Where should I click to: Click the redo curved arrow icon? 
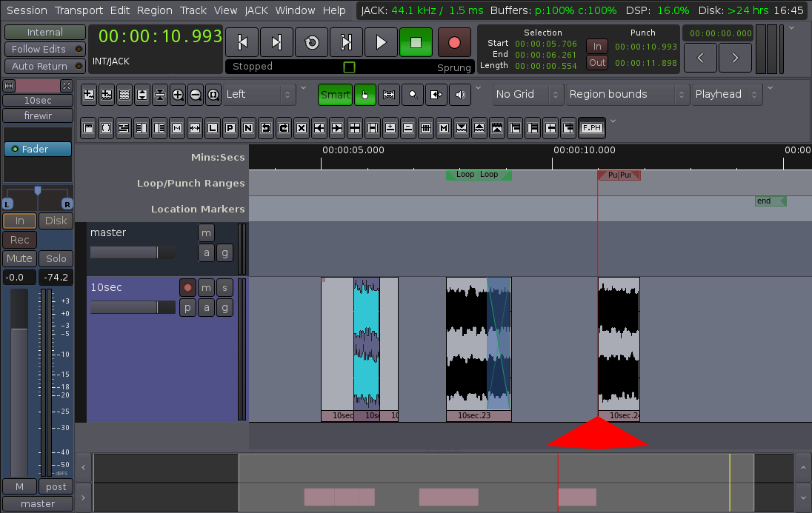284,128
